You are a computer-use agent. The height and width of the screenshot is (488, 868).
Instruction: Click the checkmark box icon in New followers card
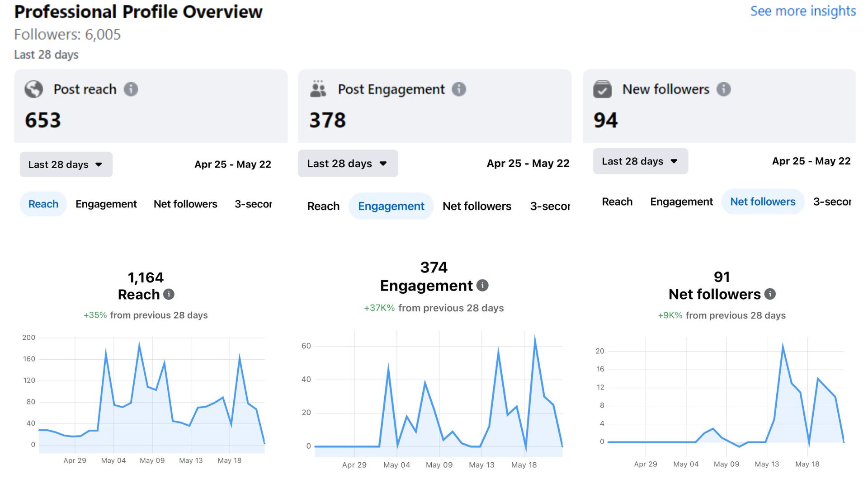[x=602, y=89]
